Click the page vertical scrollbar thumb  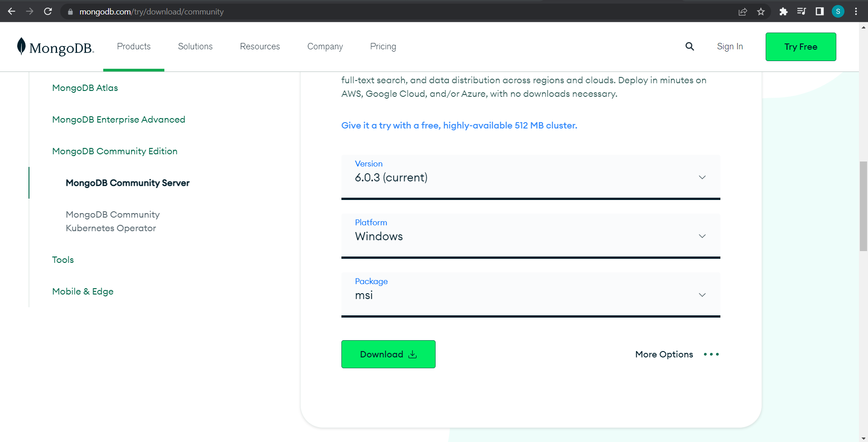863,206
